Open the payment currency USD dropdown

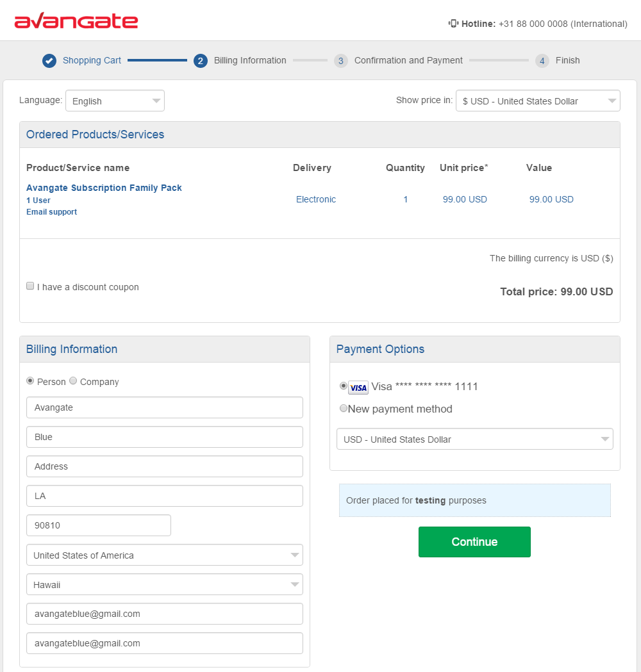pyautogui.click(x=474, y=439)
